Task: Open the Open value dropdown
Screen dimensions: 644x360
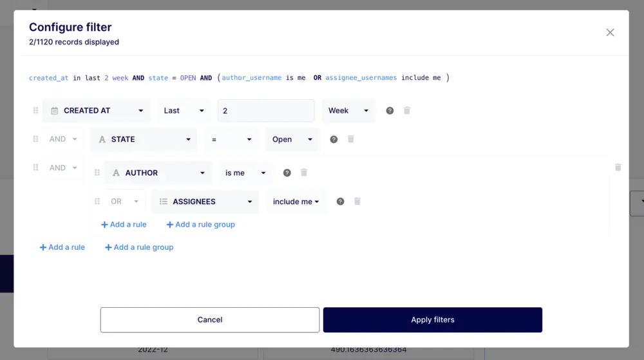Action: click(x=292, y=139)
